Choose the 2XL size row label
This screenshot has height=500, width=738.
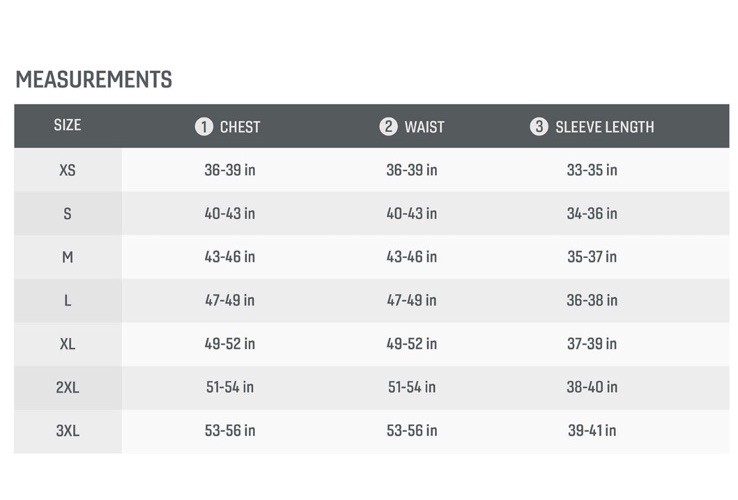(67, 387)
